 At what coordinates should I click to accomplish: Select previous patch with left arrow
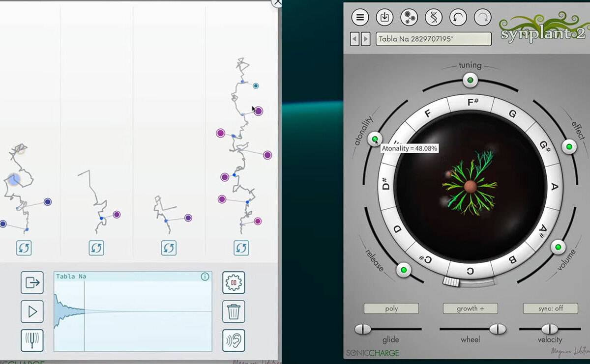pyautogui.click(x=354, y=39)
